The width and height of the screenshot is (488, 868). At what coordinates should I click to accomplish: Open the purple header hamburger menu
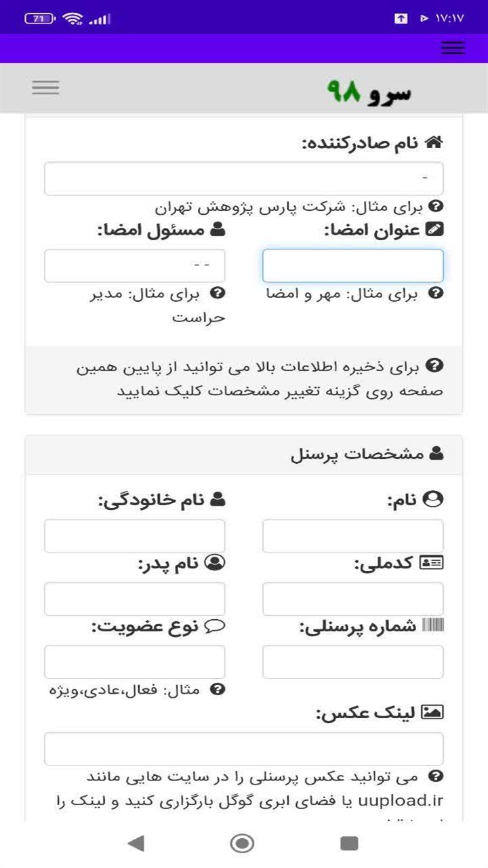pyautogui.click(x=452, y=47)
